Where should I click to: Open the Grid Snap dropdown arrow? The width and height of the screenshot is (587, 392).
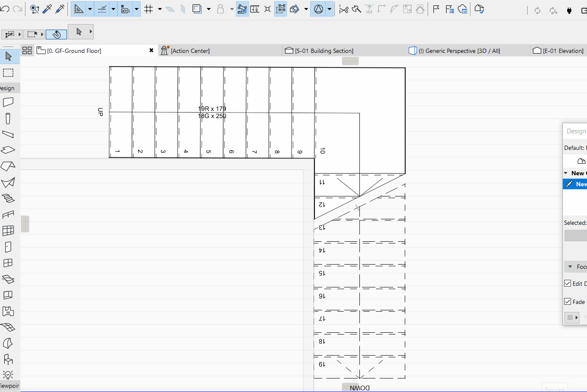coord(160,9)
